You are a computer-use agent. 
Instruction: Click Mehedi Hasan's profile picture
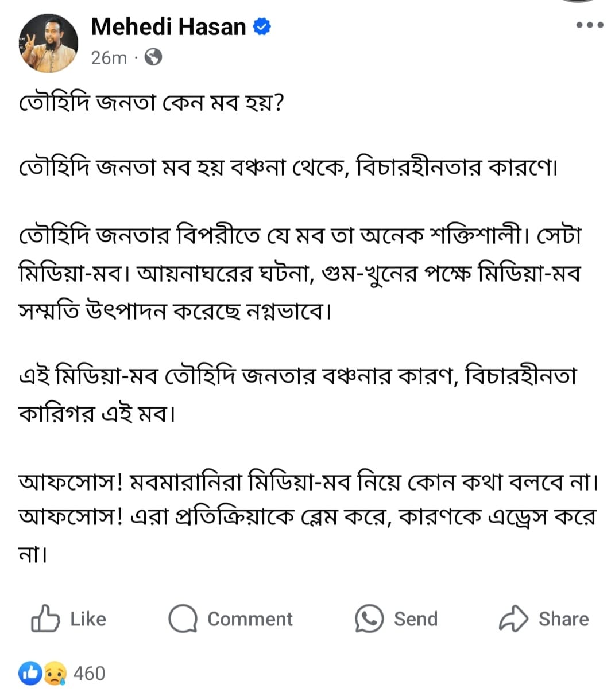[49, 43]
